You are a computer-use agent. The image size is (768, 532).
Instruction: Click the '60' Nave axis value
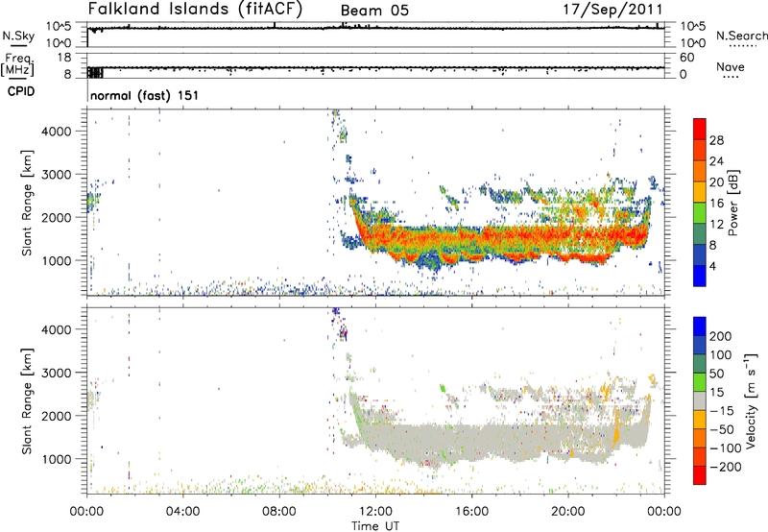(686, 58)
